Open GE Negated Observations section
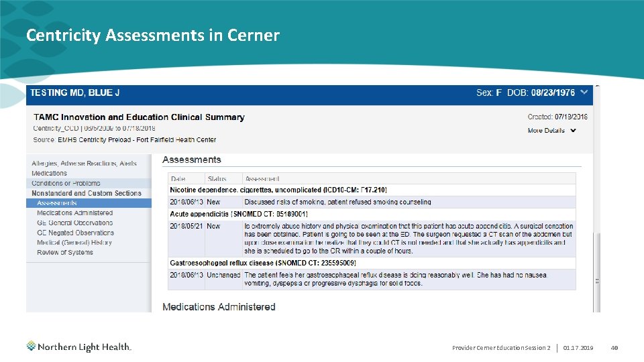 tap(75, 233)
